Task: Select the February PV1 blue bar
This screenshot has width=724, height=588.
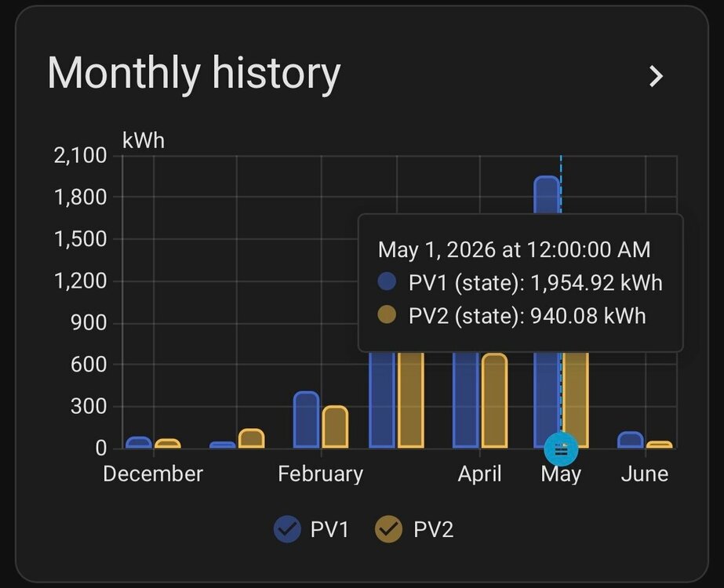Action: (306, 419)
